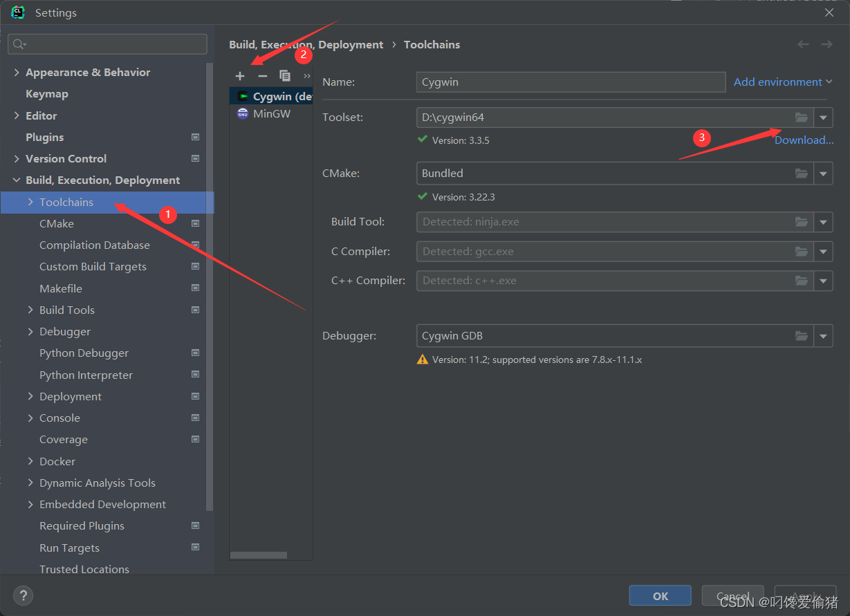Image resolution: width=850 pixels, height=616 pixels.
Task: Click project-level icon beside Python Debugger
Action: (195, 353)
